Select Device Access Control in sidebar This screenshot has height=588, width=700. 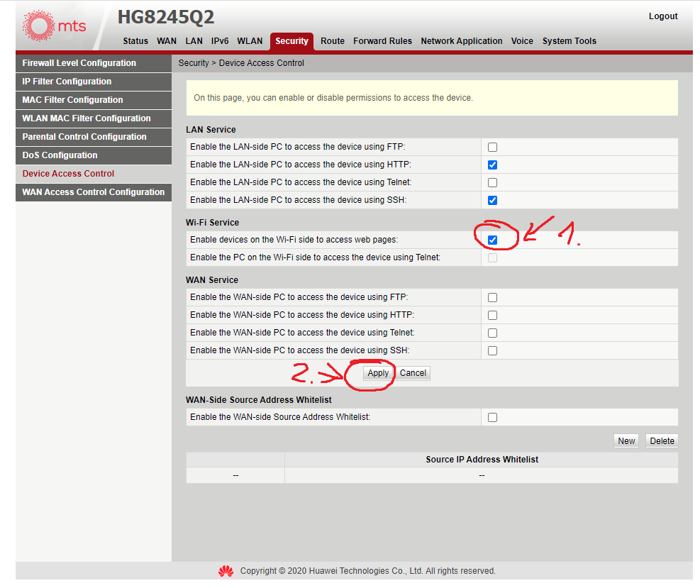tap(94, 174)
